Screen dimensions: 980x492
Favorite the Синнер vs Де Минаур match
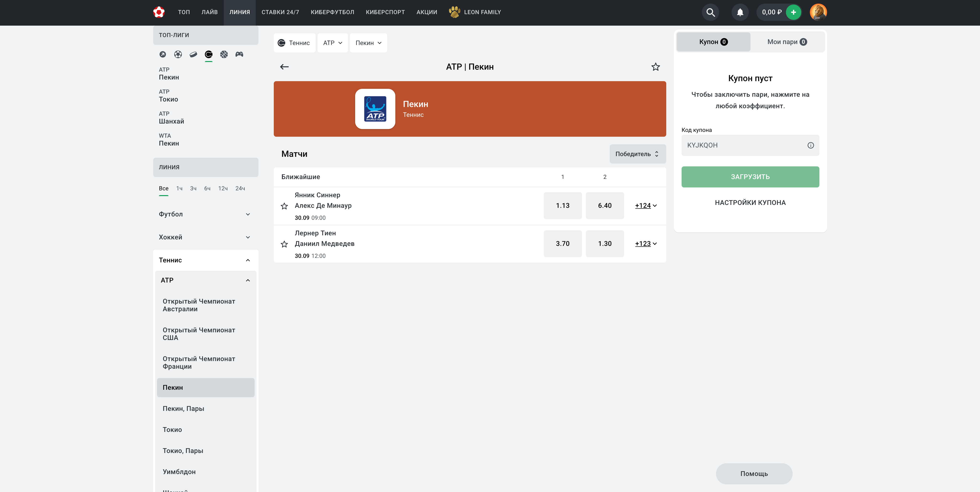click(x=284, y=206)
